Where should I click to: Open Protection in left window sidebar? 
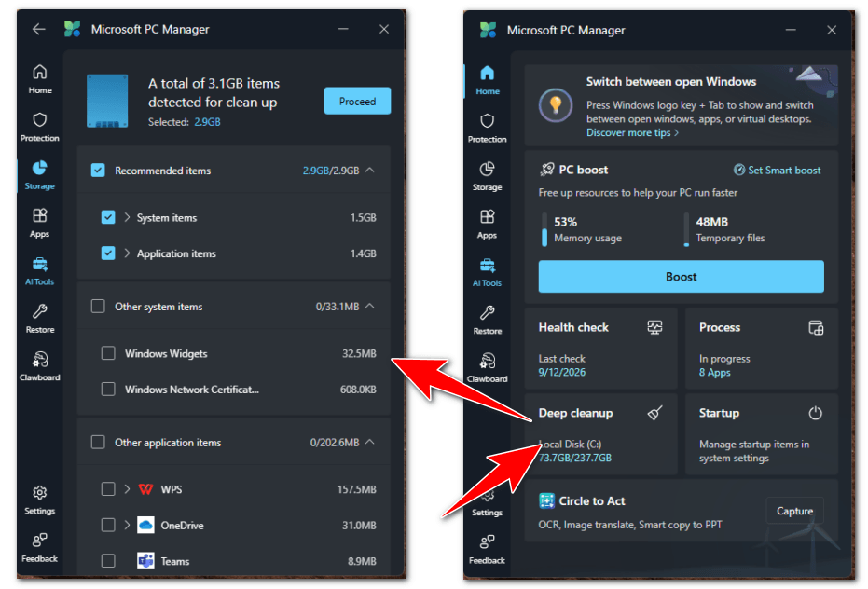click(x=40, y=127)
